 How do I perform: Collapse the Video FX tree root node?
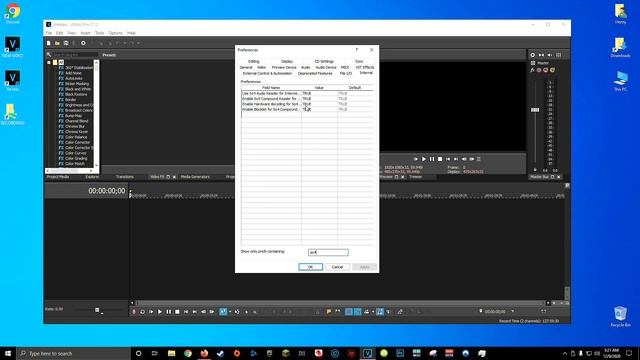(x=49, y=62)
